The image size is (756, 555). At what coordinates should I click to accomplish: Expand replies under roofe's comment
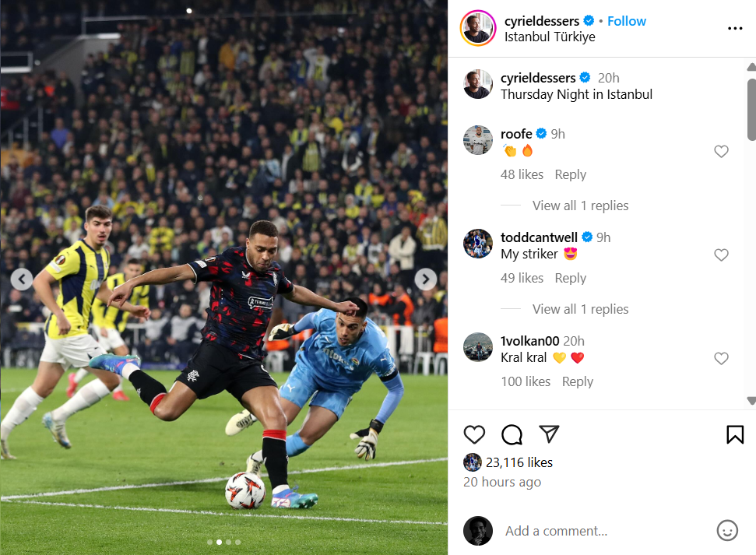coord(580,205)
